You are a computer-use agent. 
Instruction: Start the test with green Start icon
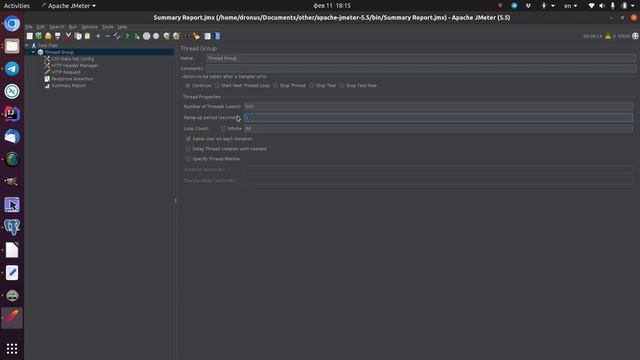coord(127,36)
